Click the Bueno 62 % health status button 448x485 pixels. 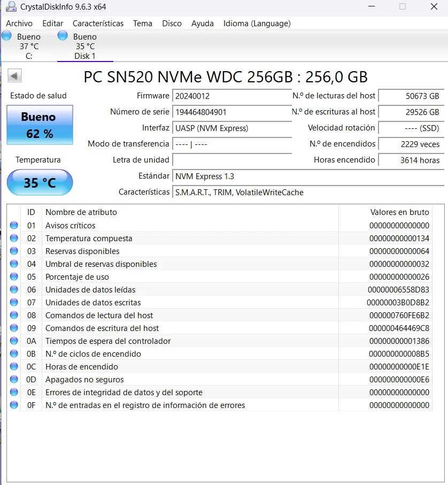(40, 125)
